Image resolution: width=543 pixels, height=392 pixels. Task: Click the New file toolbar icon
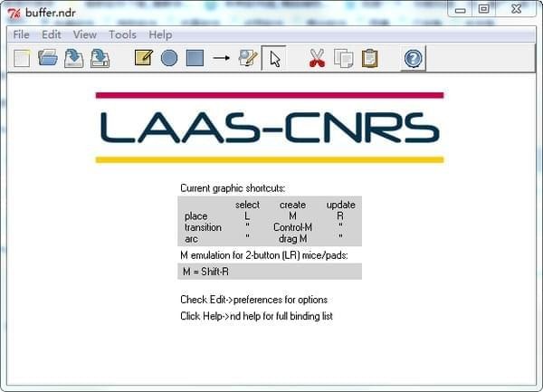(22, 58)
